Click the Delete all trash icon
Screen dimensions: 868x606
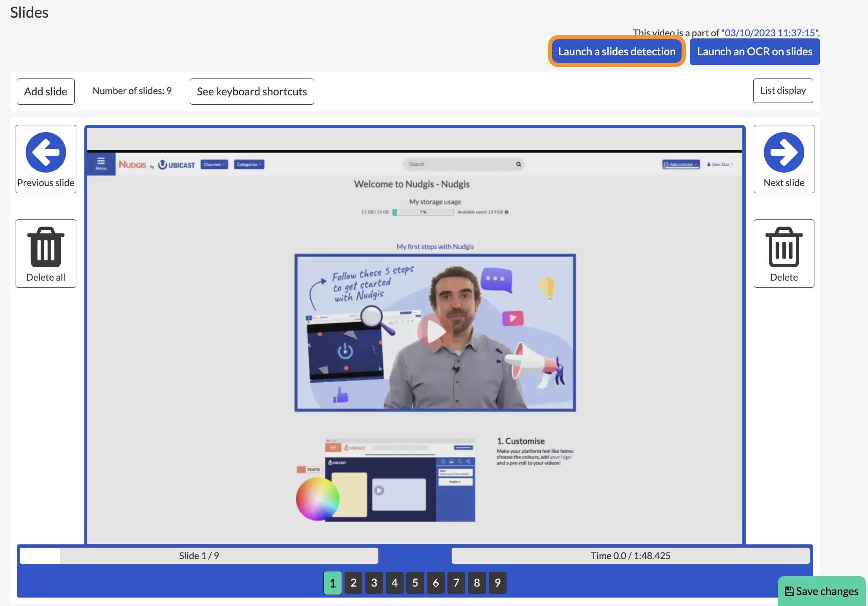tap(46, 247)
